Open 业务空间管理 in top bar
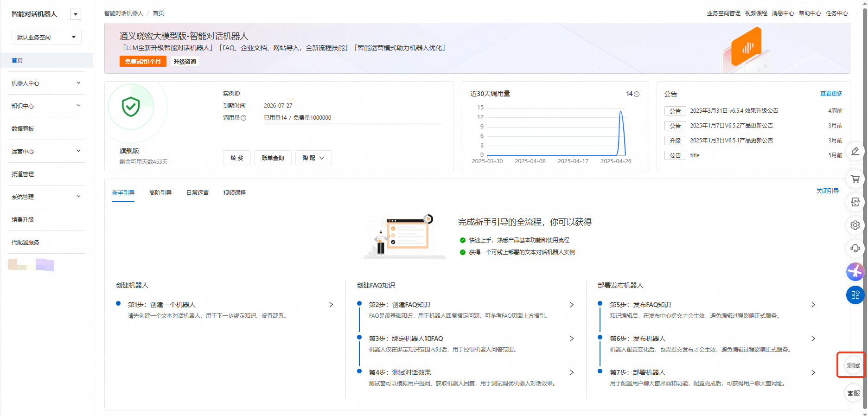 pyautogui.click(x=723, y=13)
